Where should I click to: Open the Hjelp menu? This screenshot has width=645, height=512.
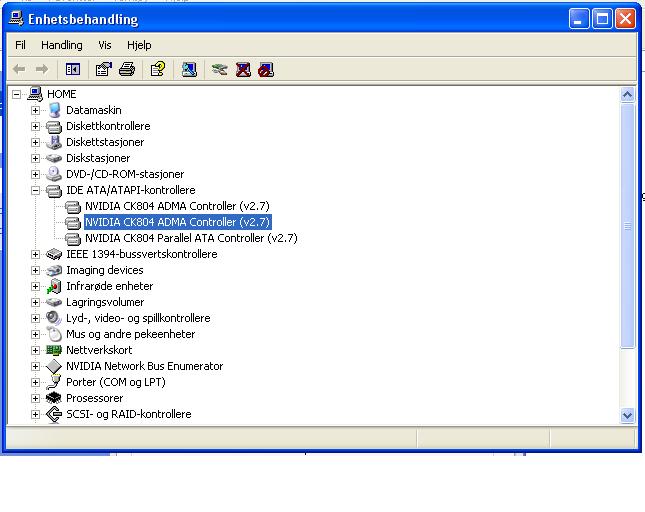click(139, 45)
